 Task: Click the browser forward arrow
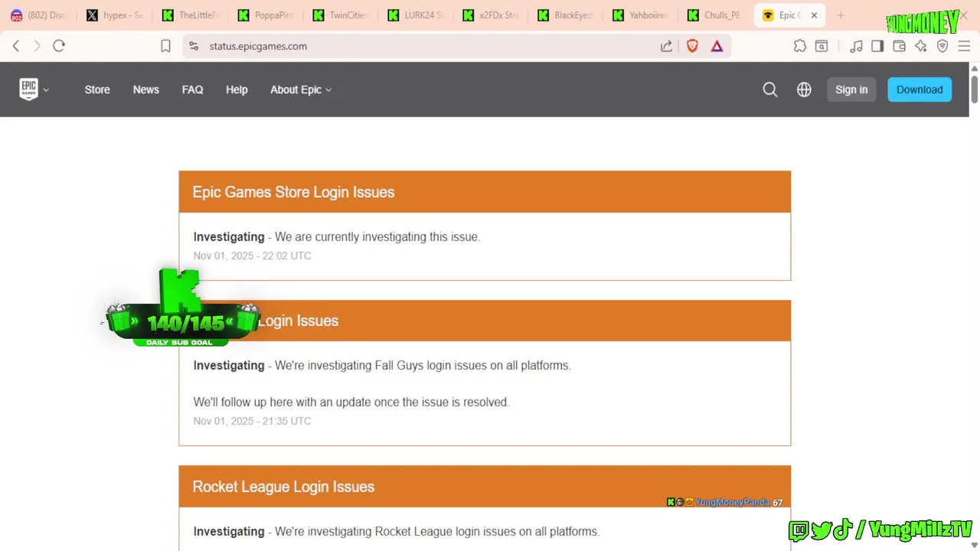click(37, 46)
